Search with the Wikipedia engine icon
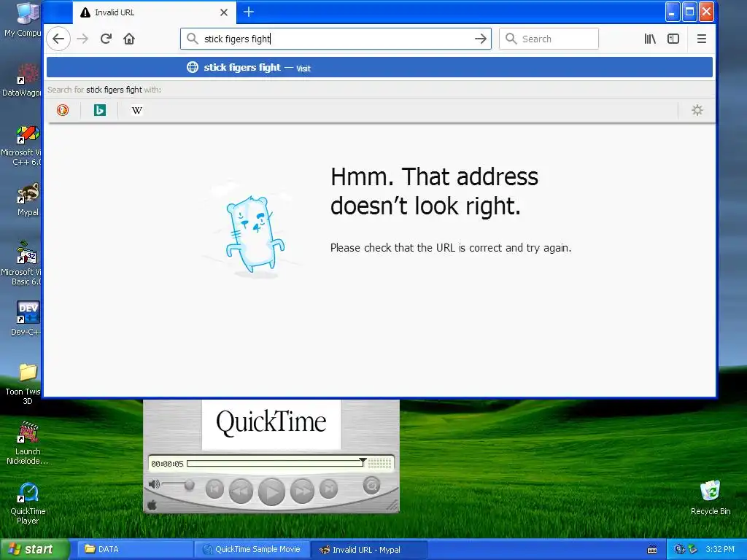 pyautogui.click(x=136, y=110)
